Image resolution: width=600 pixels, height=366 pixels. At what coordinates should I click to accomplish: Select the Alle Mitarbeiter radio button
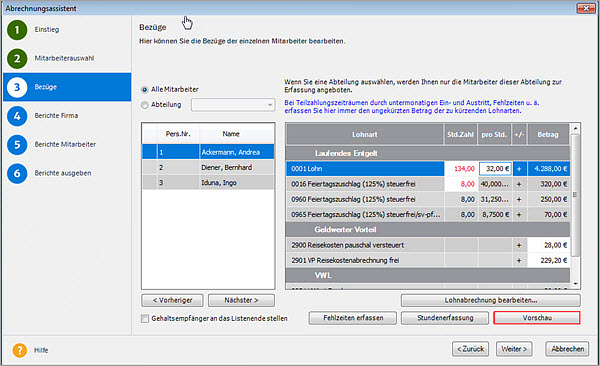coord(145,90)
